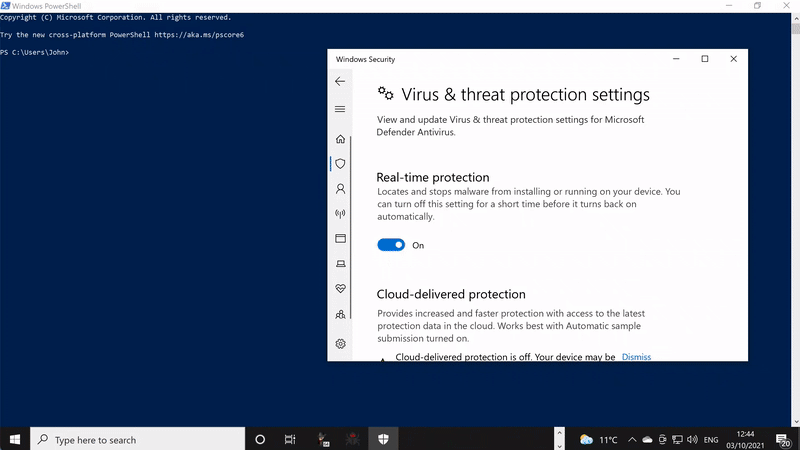Open Device performance & health heart icon
Screen dimensions: 800x450
(x=340, y=289)
